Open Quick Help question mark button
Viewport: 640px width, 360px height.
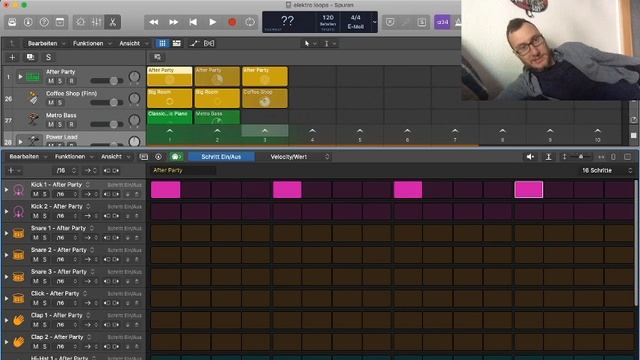pyautogui.click(x=44, y=22)
